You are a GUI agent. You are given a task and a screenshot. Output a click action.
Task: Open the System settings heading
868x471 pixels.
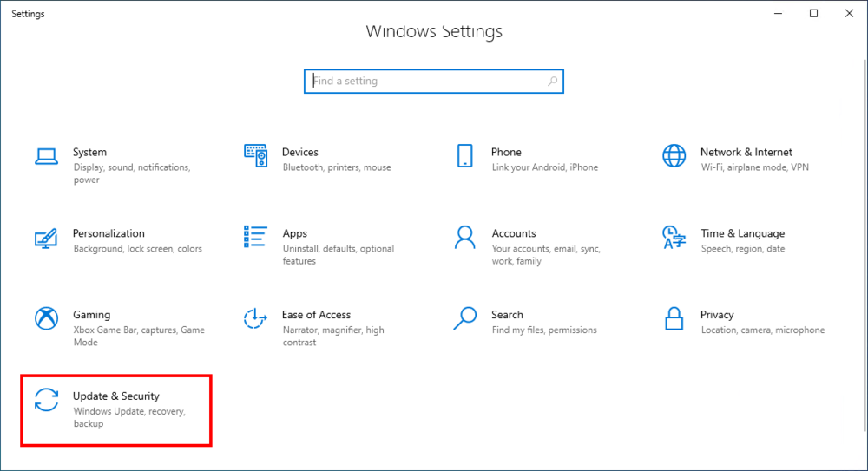(89, 152)
